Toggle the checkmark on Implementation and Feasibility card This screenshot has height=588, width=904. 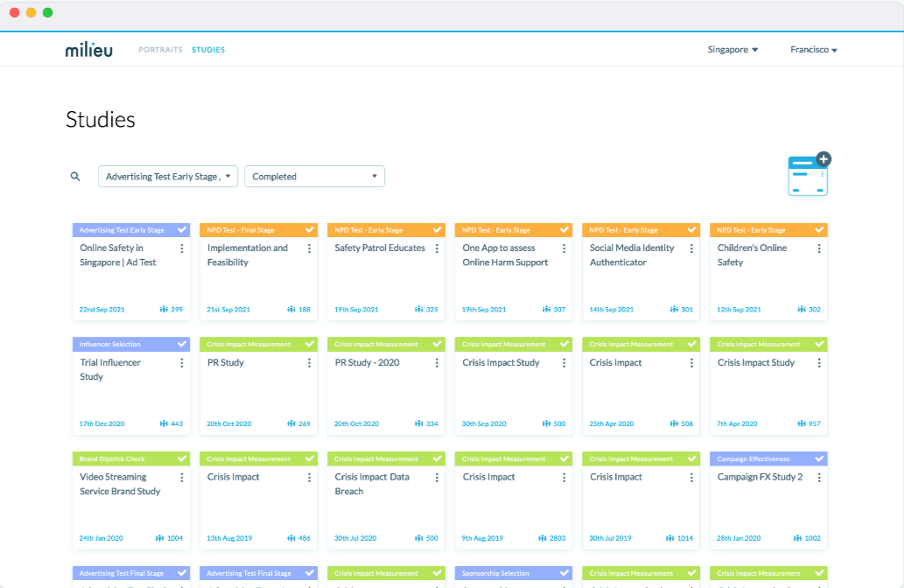pos(308,229)
